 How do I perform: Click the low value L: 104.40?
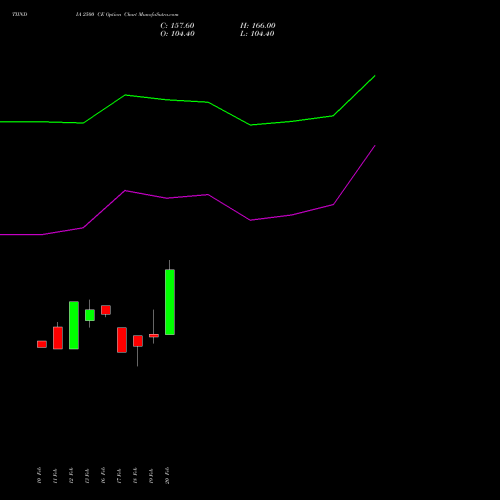(257, 34)
